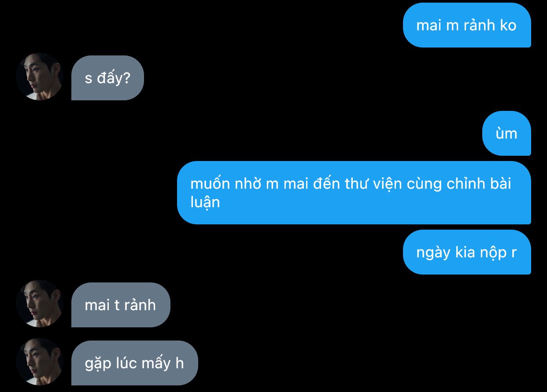
Task: Click avatar next to "mai t rảnh"
Action: click(x=40, y=304)
